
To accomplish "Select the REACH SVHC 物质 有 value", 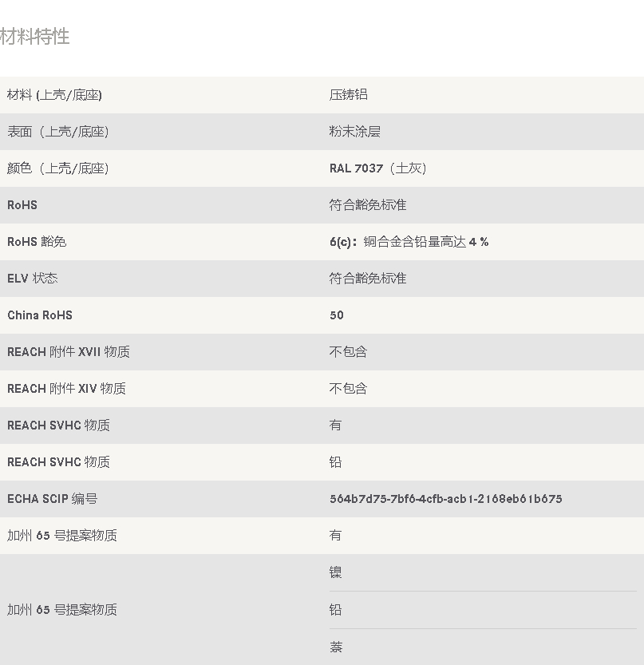I will pyautogui.click(x=335, y=426).
